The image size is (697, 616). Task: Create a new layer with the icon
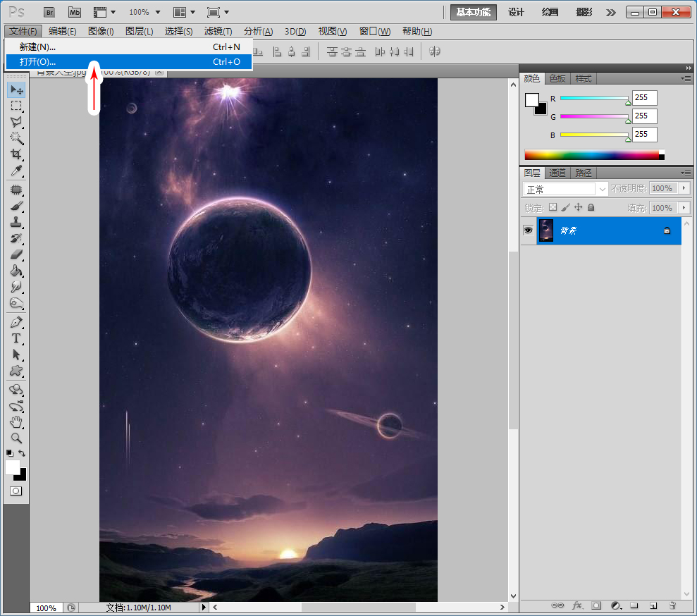pos(653,605)
